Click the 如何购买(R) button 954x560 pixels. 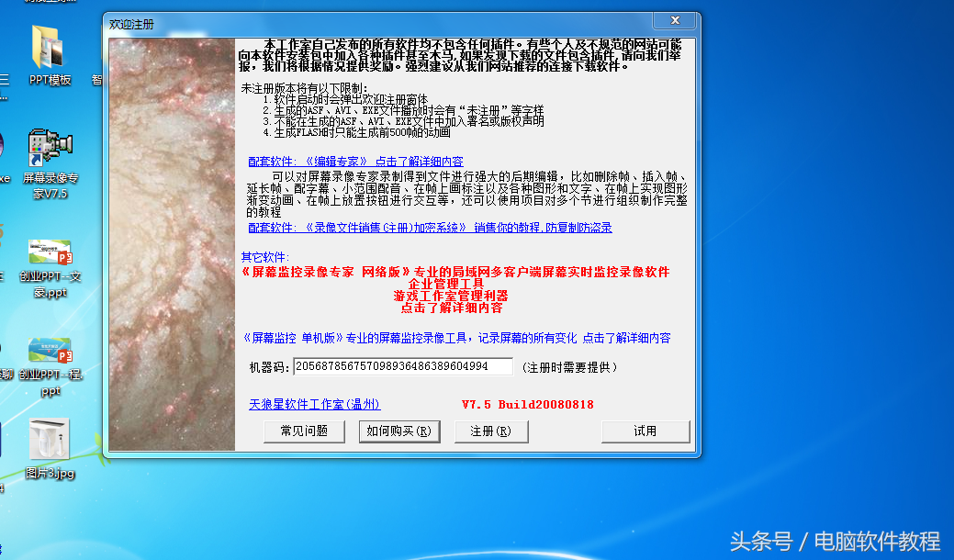(399, 431)
